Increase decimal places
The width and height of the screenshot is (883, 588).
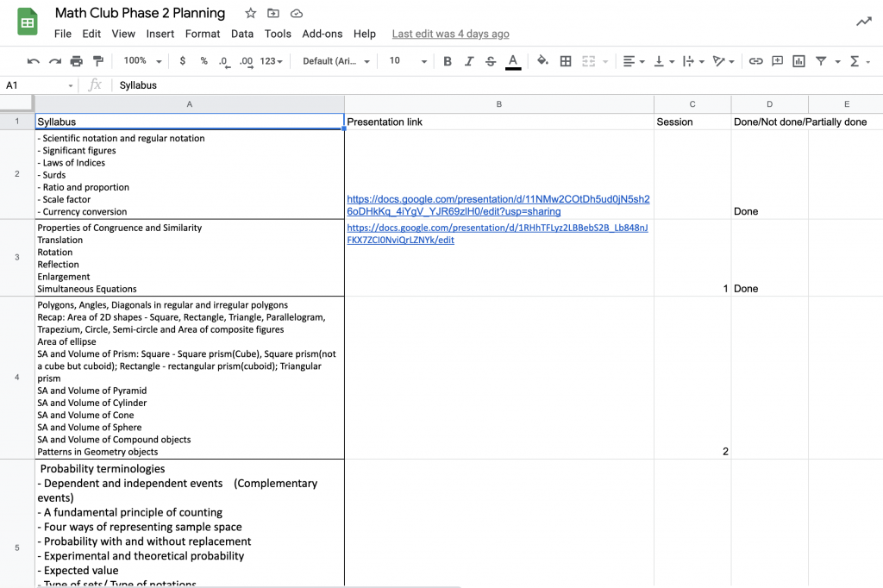246,61
